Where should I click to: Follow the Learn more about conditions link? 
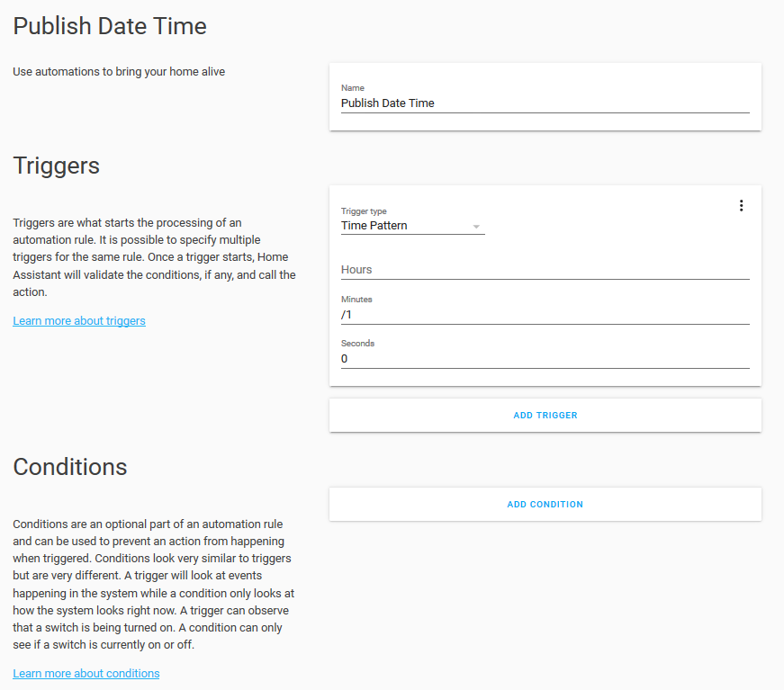pos(86,674)
